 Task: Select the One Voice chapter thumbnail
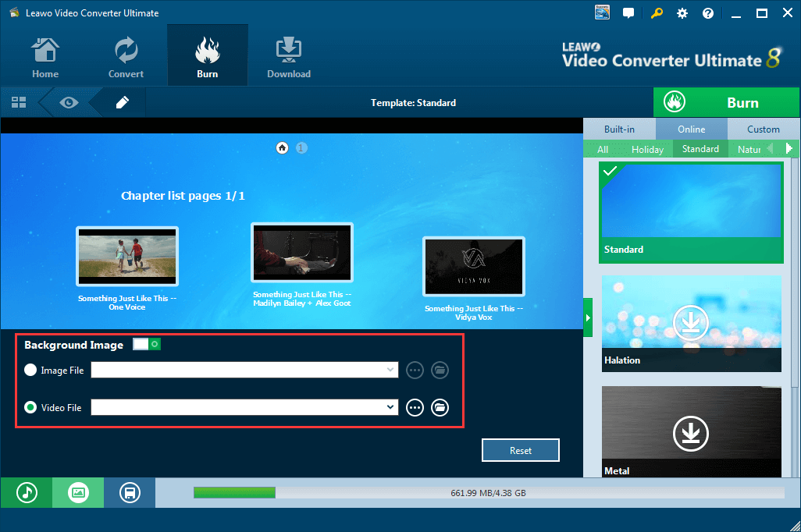[x=127, y=257]
